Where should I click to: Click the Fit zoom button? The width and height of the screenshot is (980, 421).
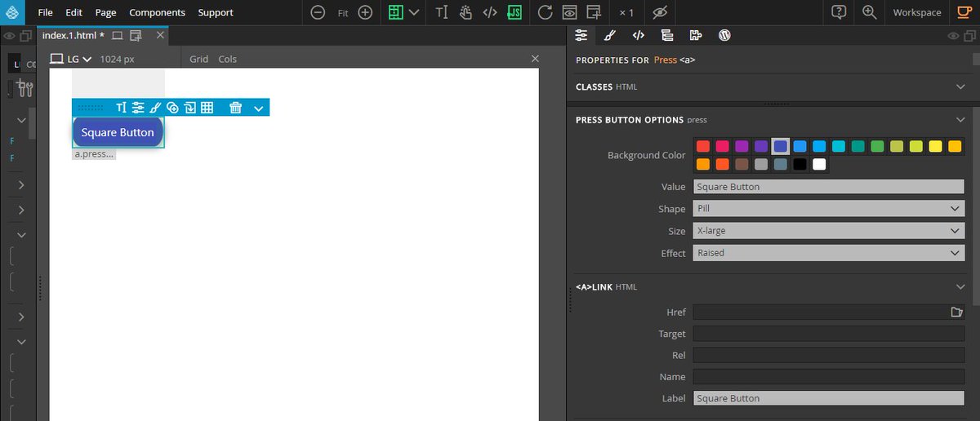(343, 13)
